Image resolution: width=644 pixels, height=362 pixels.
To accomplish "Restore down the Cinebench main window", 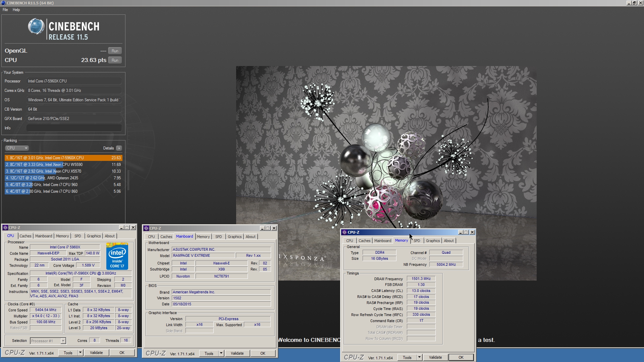I will 634,3.
